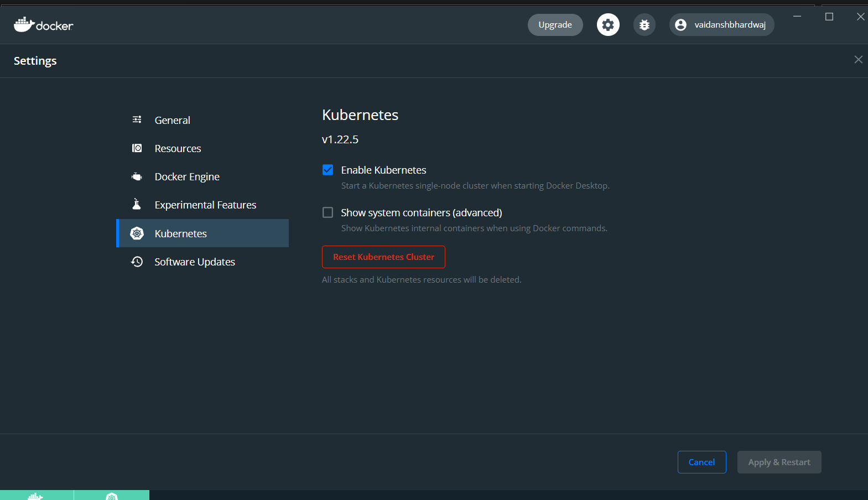Click the Apply & Restart button

pos(779,462)
